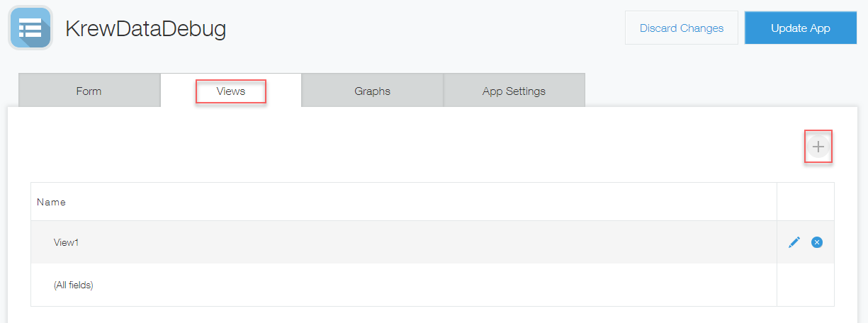
Task: Go to the App Settings tab
Action: pos(514,91)
